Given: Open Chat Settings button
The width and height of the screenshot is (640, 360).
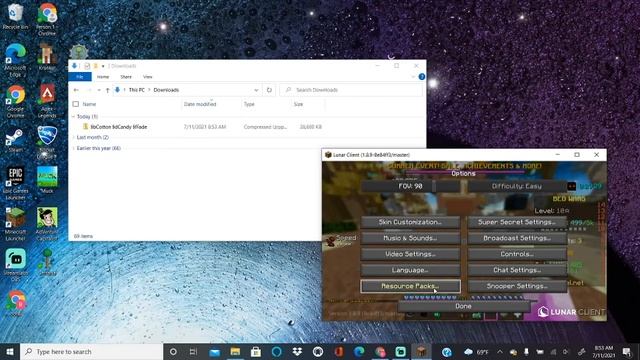Looking at the screenshot, I should pyautogui.click(x=517, y=270).
